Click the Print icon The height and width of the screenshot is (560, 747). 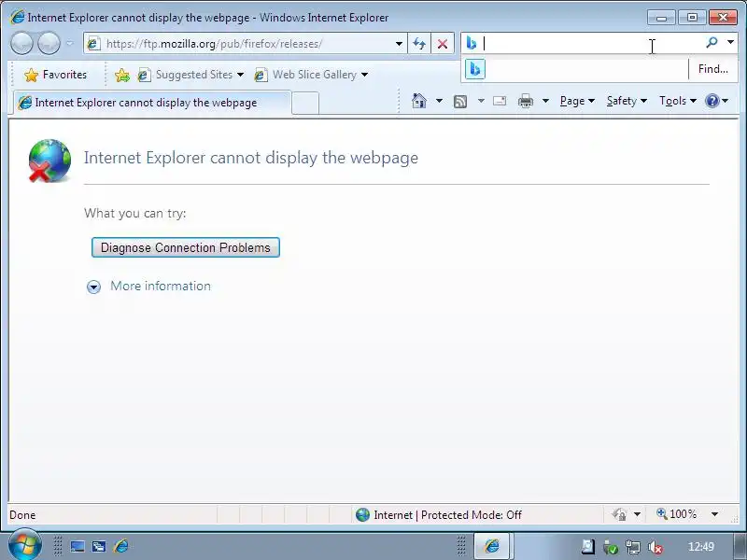pos(526,101)
